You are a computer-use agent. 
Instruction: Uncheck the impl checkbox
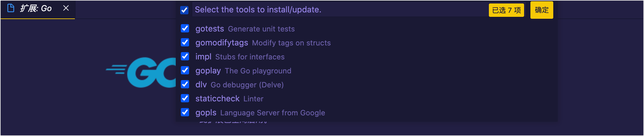[x=185, y=57]
